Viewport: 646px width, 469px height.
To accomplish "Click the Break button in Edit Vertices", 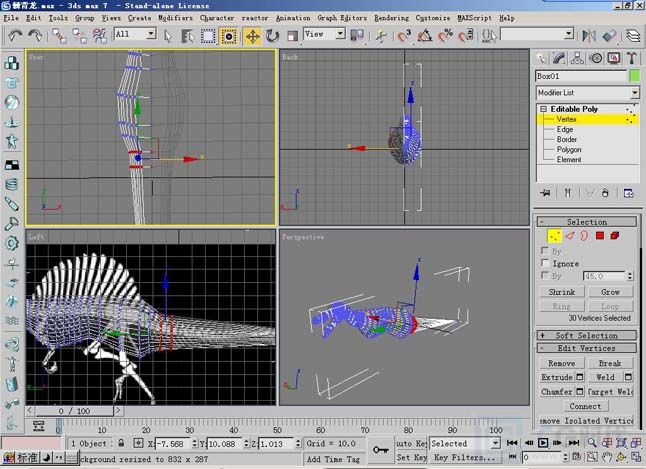I will tap(610, 363).
